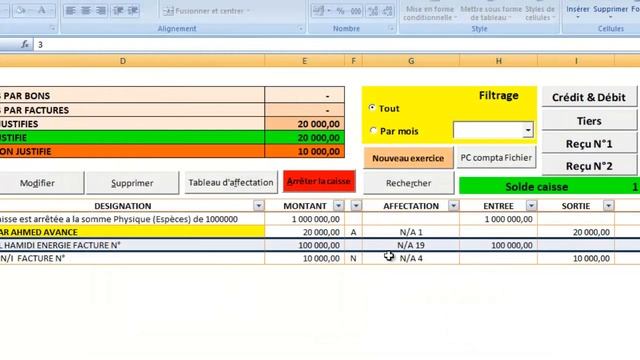This screenshot has height=360, width=640.
Task: Click the red Arrêter la caisse button
Action: 319,181
